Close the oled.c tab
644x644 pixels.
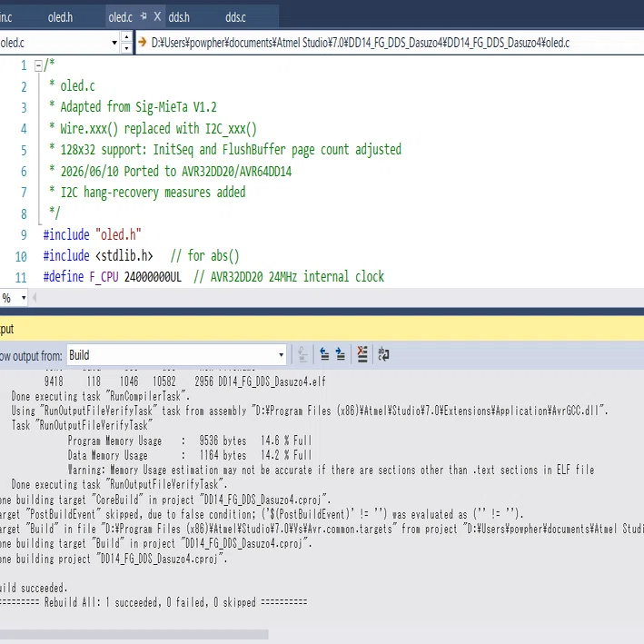tap(157, 16)
